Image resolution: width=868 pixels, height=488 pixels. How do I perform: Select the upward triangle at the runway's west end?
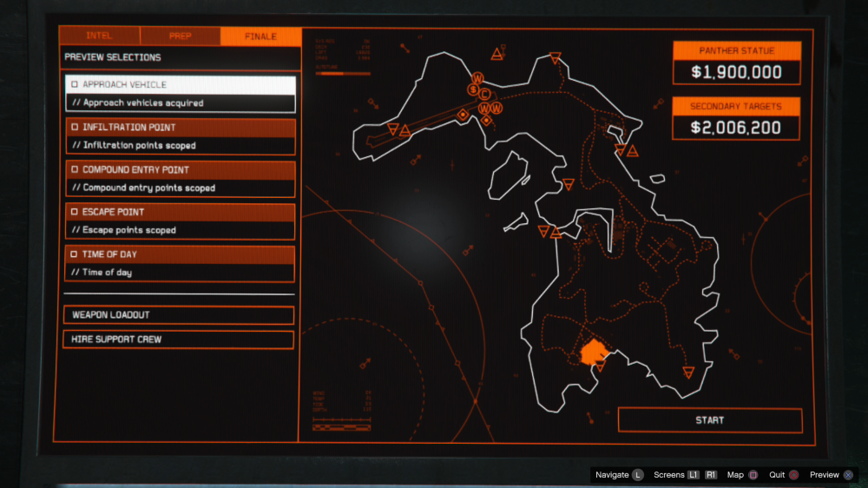click(405, 131)
